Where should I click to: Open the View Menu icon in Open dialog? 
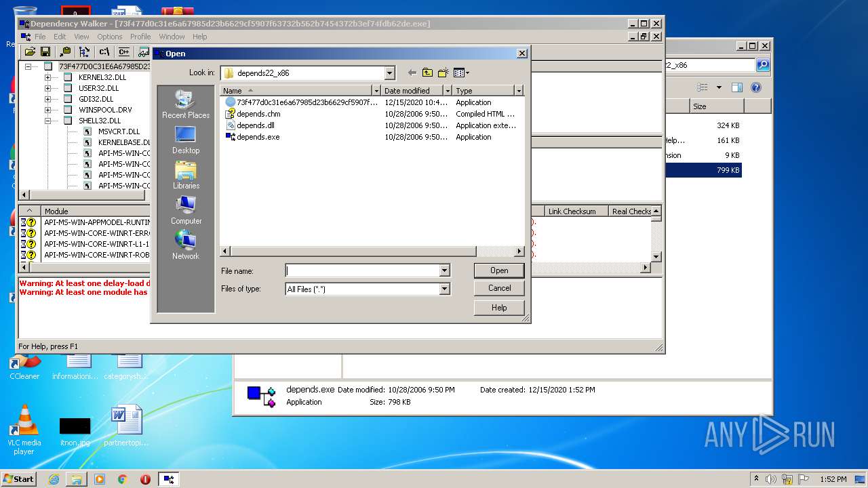[461, 73]
